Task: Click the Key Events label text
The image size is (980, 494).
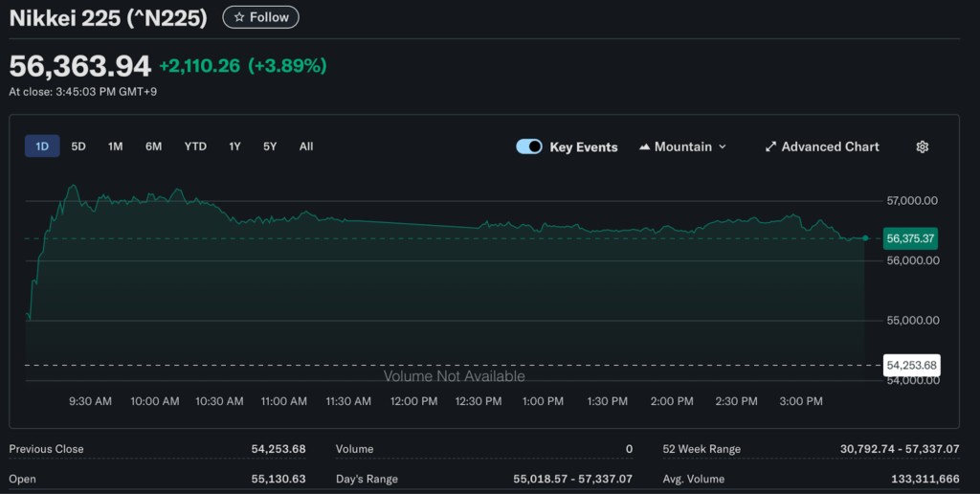Action: 583,146
